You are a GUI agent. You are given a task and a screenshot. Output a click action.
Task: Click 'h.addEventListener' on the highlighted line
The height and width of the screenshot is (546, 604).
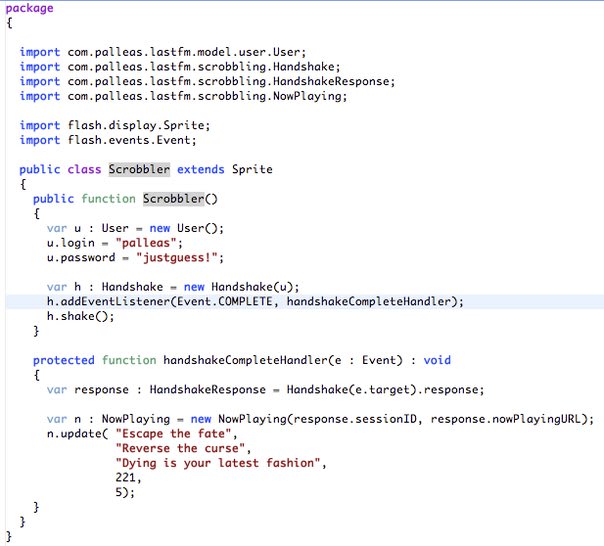pos(108,301)
